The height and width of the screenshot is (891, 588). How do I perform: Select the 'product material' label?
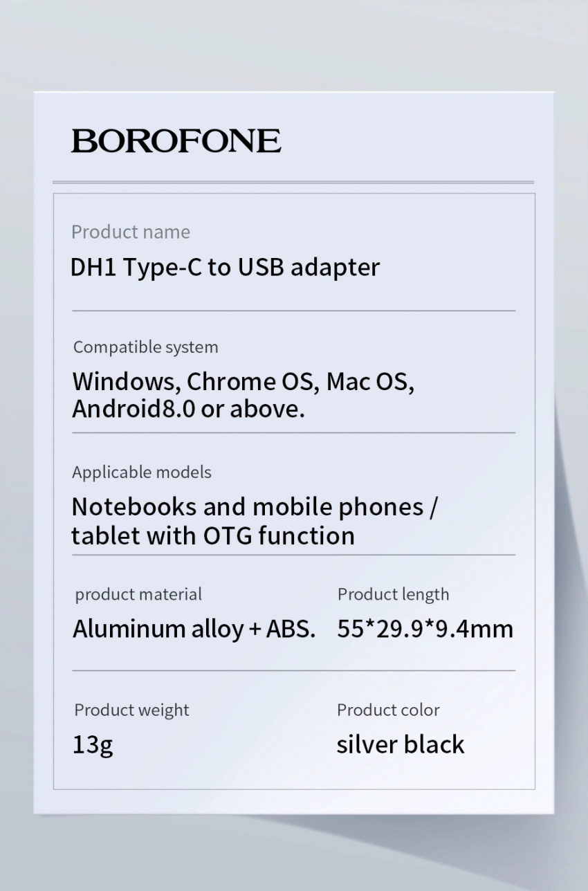tap(138, 594)
